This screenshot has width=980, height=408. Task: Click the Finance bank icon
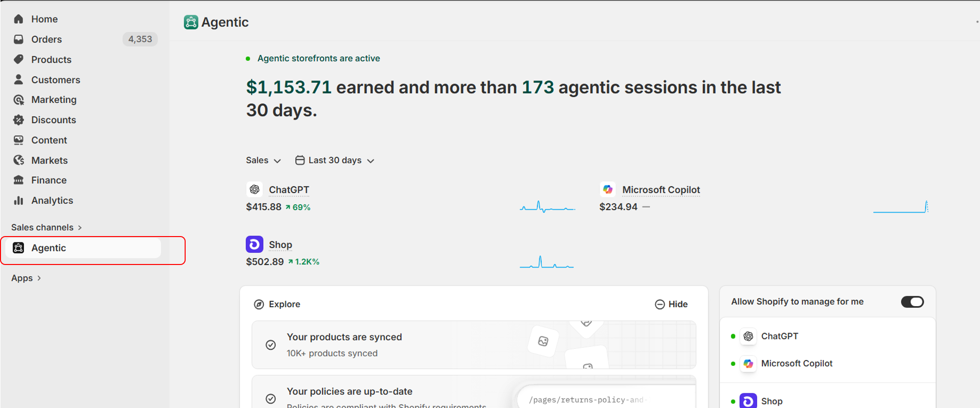(19, 180)
